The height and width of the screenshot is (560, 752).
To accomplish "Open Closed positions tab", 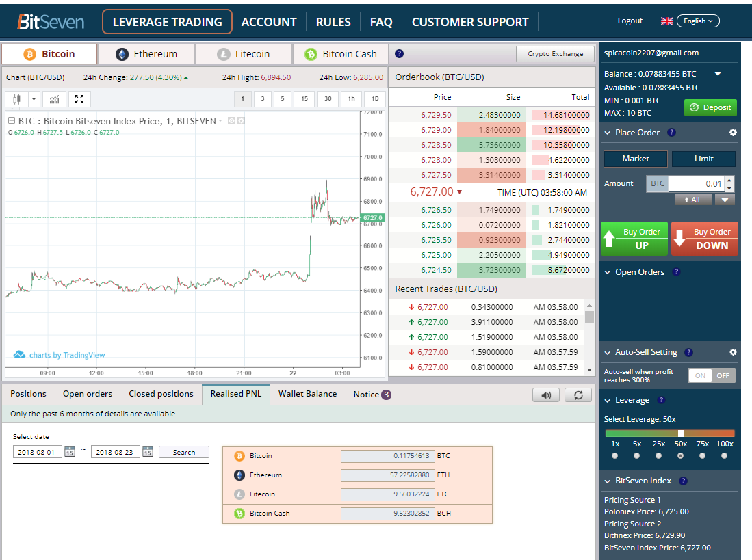I will [x=161, y=394].
